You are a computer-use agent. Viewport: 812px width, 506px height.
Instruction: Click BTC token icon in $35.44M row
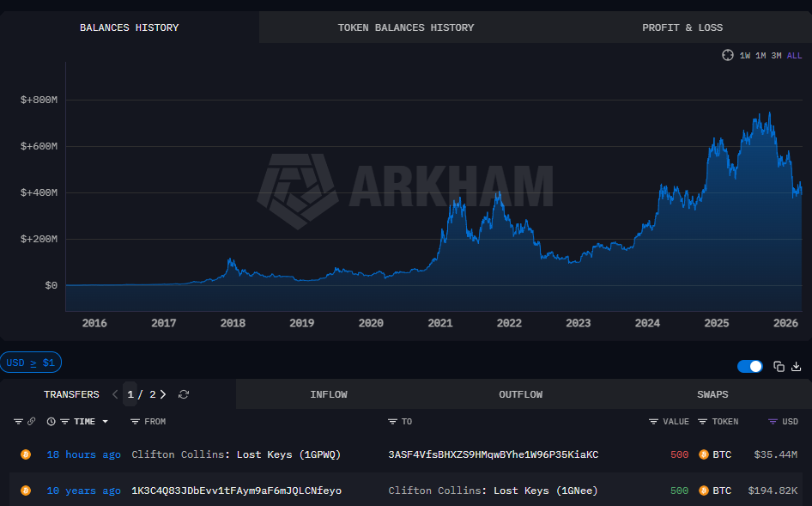tap(704, 454)
